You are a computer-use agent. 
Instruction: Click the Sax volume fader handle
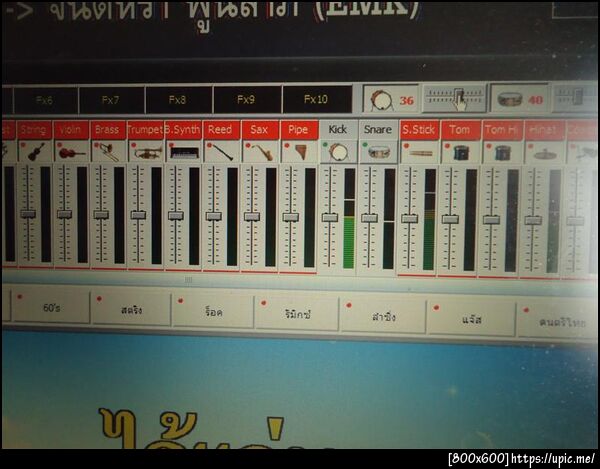252,217
